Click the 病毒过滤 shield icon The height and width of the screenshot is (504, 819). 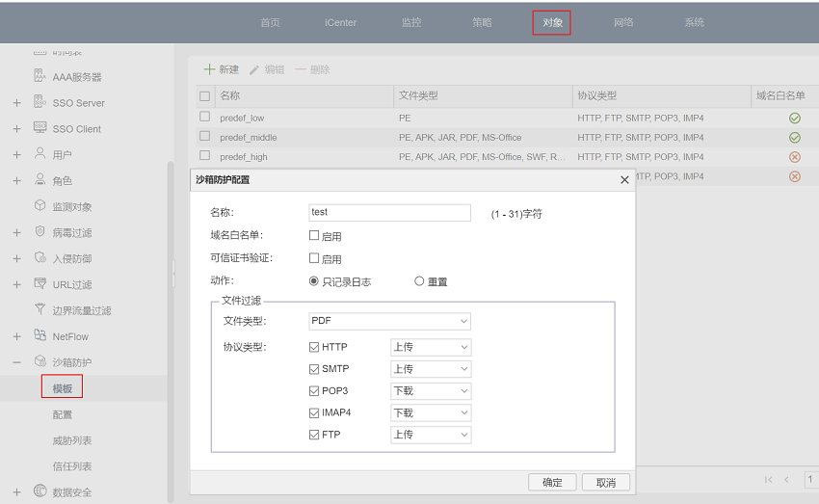point(40,232)
